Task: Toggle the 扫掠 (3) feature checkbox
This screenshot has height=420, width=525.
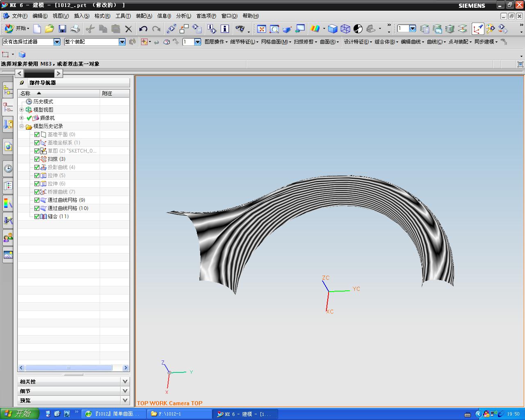Action: [37, 159]
